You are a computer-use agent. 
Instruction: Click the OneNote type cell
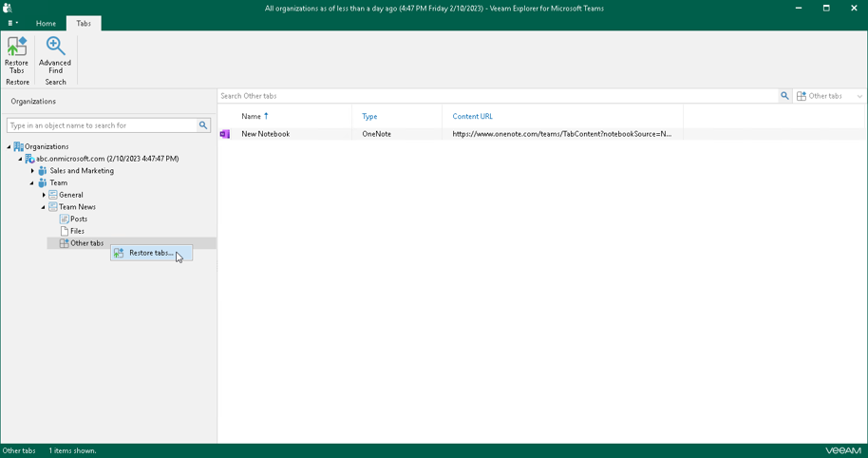pyautogui.click(x=376, y=134)
